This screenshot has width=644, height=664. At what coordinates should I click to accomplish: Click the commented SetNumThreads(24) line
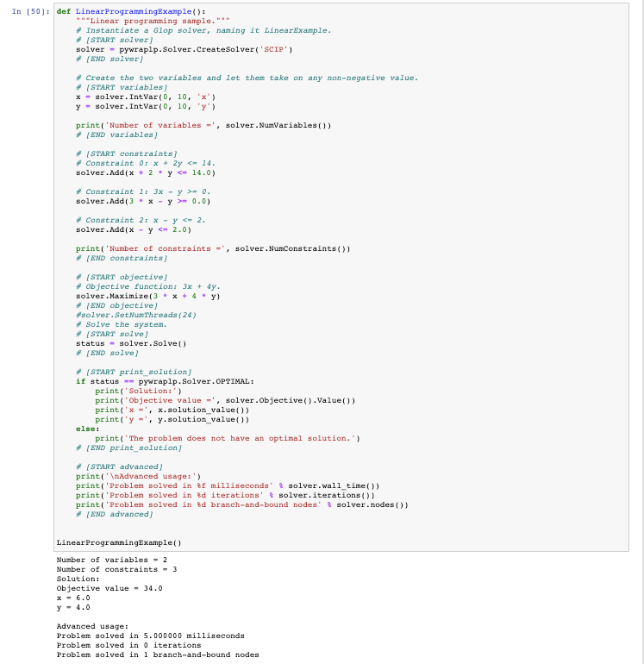point(136,315)
